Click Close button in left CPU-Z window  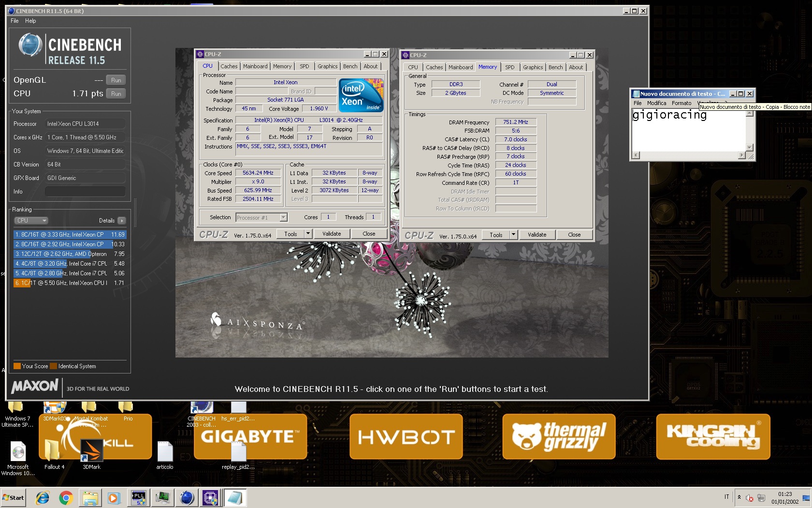click(x=369, y=234)
